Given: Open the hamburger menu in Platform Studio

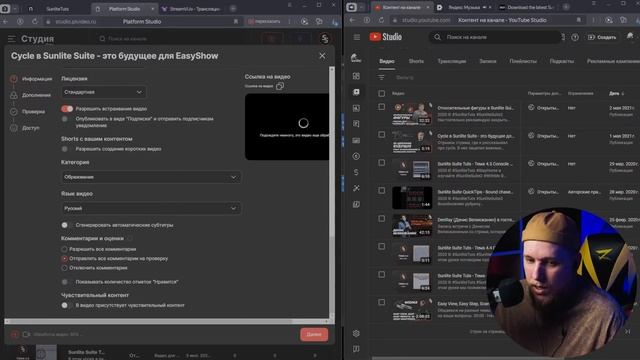Looking at the screenshot, I should [11, 39].
